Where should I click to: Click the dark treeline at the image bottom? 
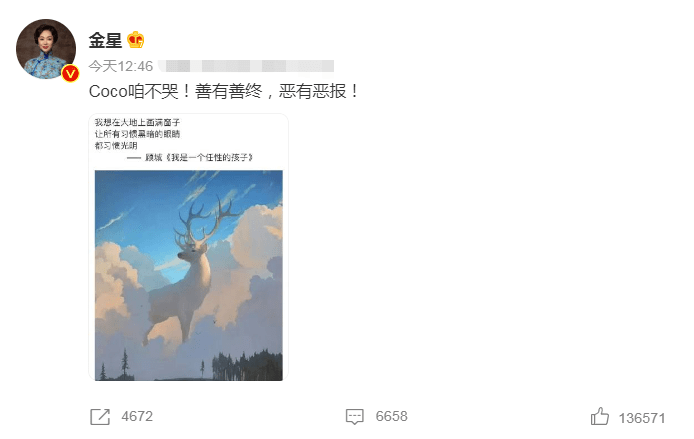tap(247, 366)
